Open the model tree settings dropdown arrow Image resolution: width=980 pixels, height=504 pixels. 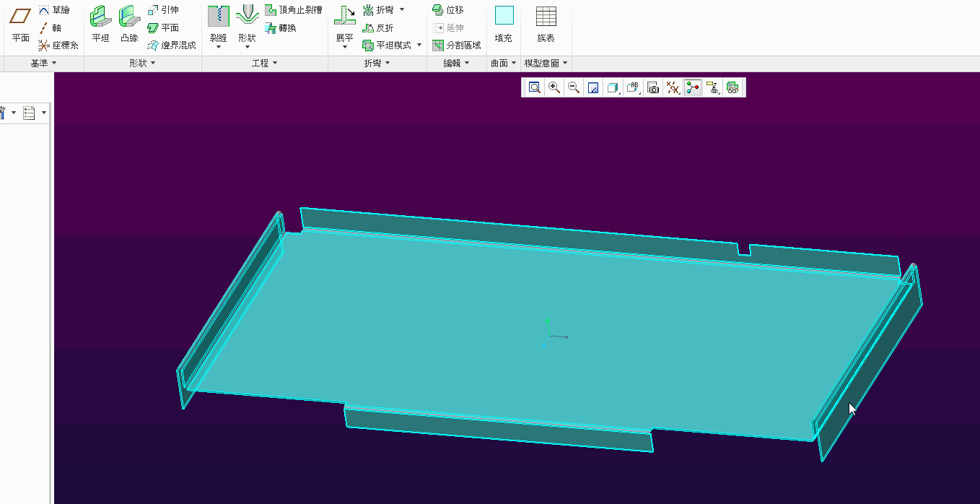point(14,113)
